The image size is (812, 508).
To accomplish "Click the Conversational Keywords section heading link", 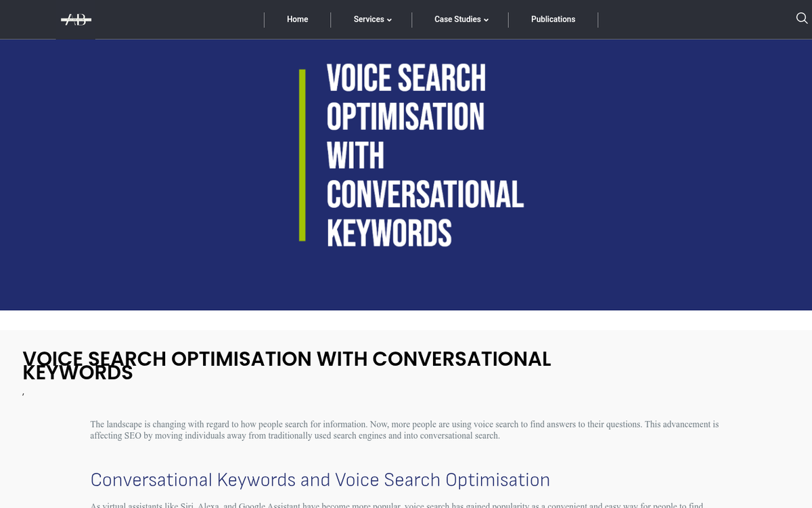I will tap(320, 480).
